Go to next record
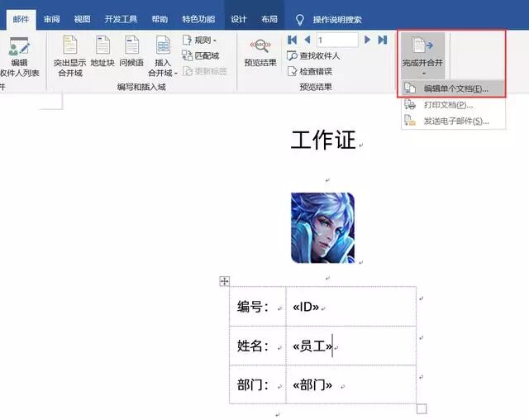The height and width of the screenshot is (420, 529). [367, 41]
